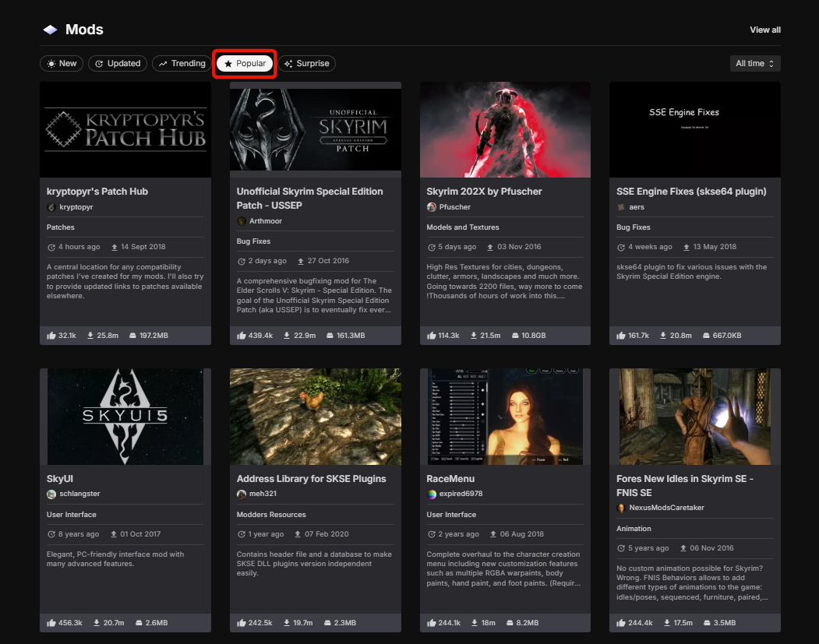
Task: Open author profile link schlangster
Action: pos(79,494)
